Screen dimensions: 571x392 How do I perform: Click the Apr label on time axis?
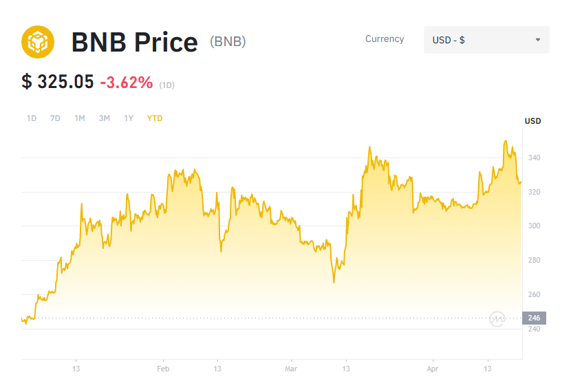tap(433, 369)
